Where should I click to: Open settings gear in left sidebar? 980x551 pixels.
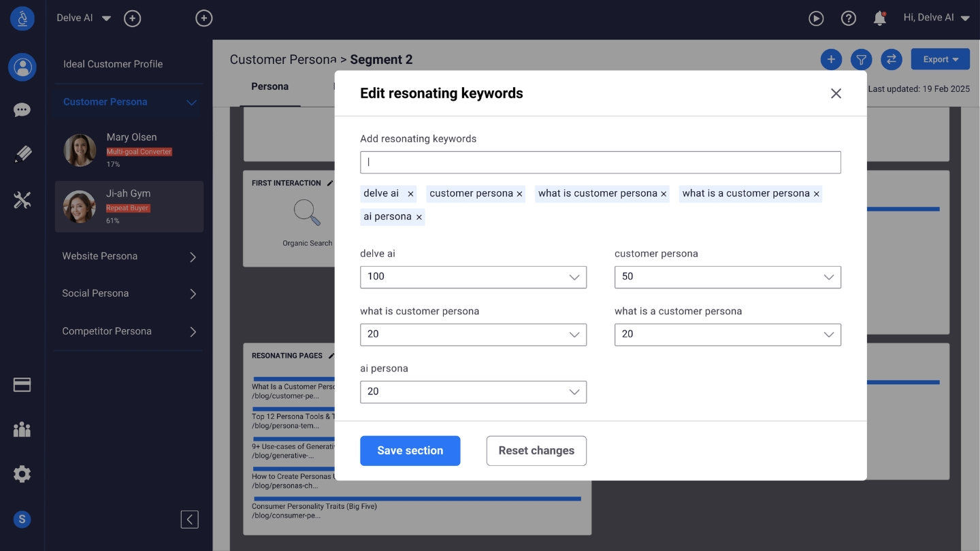pos(22,474)
